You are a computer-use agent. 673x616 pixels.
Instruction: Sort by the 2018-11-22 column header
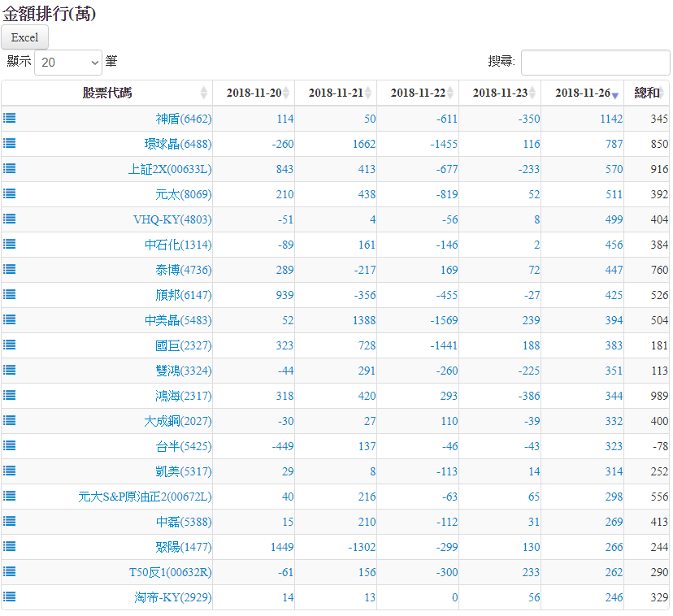pos(418,93)
